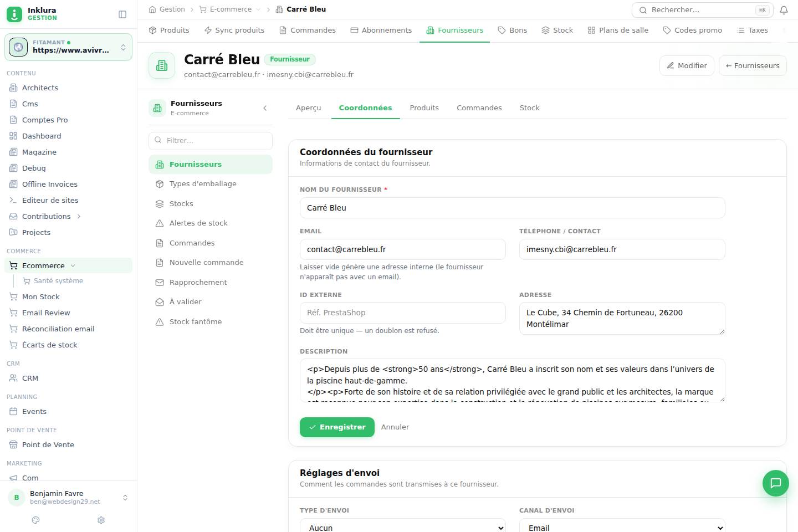
Task: Go back via Fournisseurs button
Action: click(x=753, y=65)
